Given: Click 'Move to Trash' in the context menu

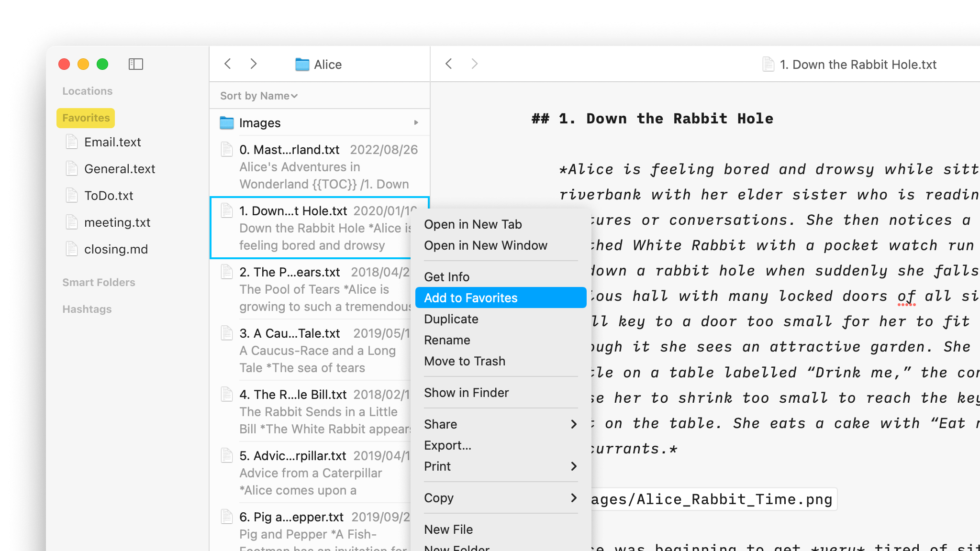Looking at the screenshot, I should tap(465, 361).
